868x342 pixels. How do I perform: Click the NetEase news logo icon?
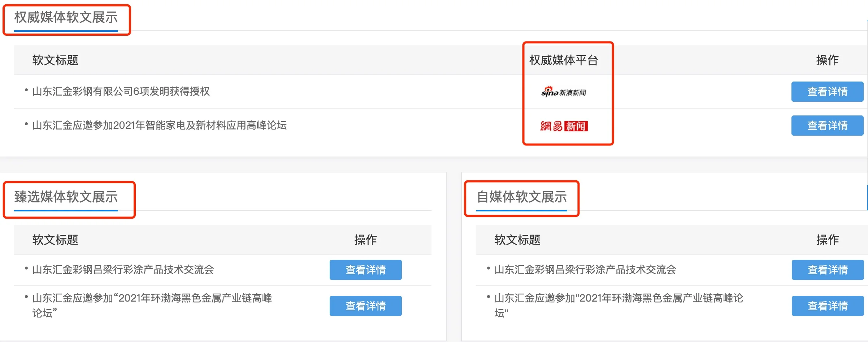pyautogui.click(x=564, y=126)
